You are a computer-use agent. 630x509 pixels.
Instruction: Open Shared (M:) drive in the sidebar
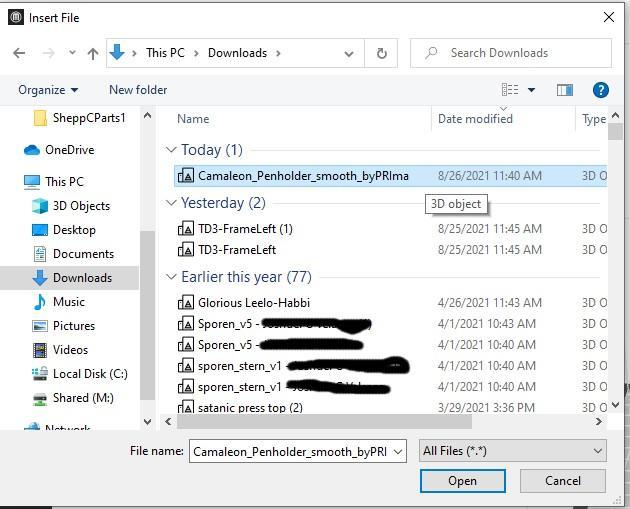[x=73, y=398]
